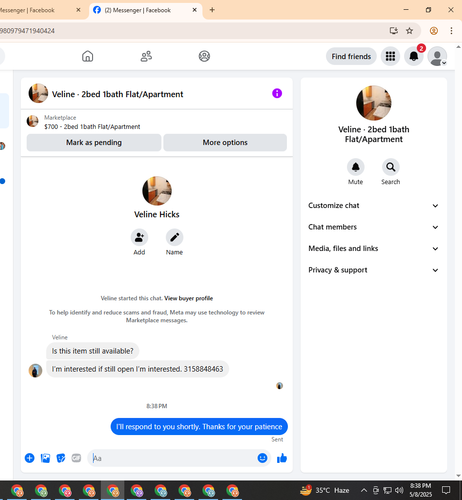The height and width of the screenshot is (500, 462).
Task: Expand Chat members section
Action: [373, 227]
